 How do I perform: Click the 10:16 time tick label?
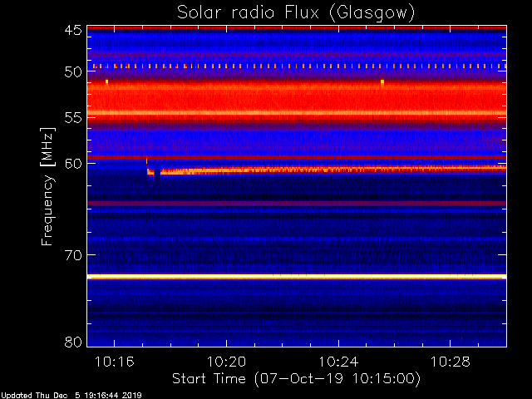point(115,362)
